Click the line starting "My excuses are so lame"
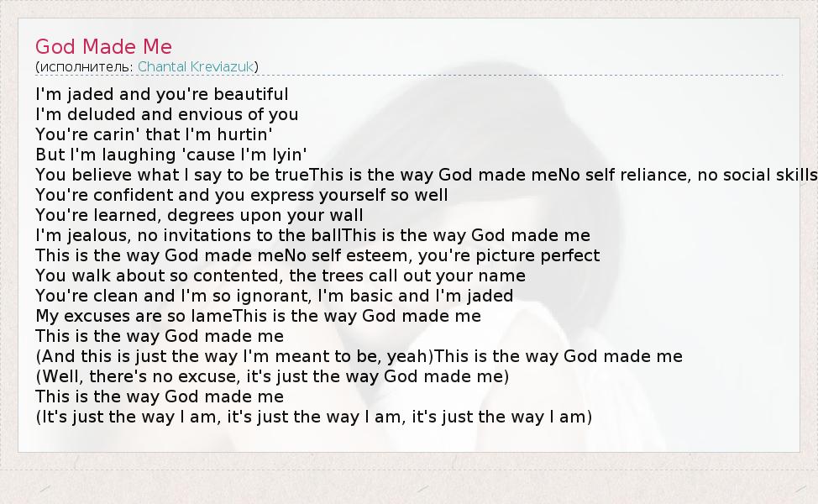 point(259,316)
